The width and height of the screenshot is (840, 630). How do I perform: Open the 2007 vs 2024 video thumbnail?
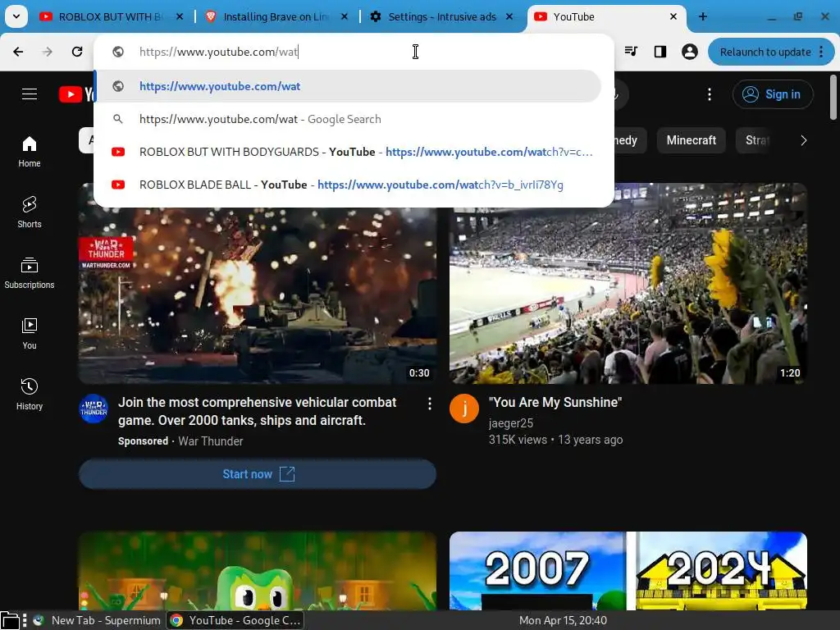(x=628, y=571)
